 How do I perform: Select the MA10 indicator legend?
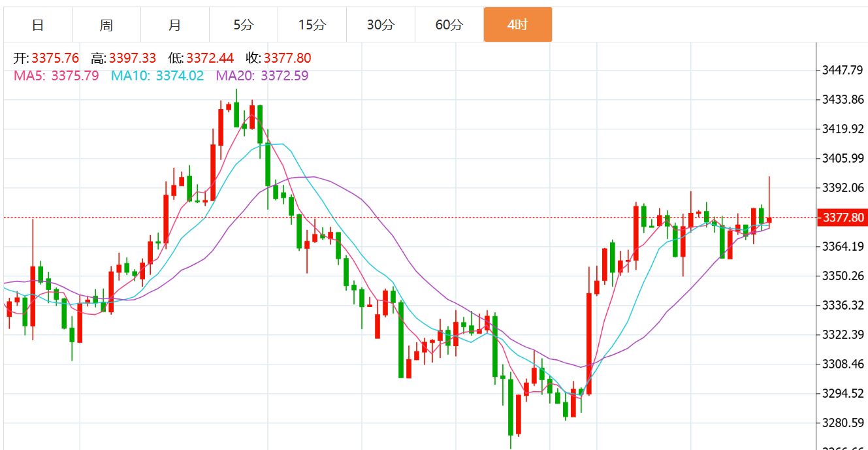(x=157, y=76)
